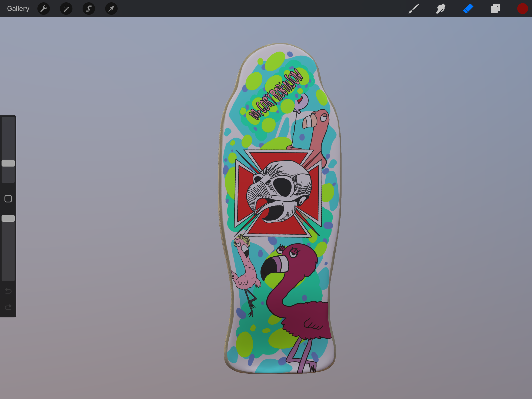Screen dimensions: 532x399
Task: Select the Smudge finger tool
Action: point(441,9)
